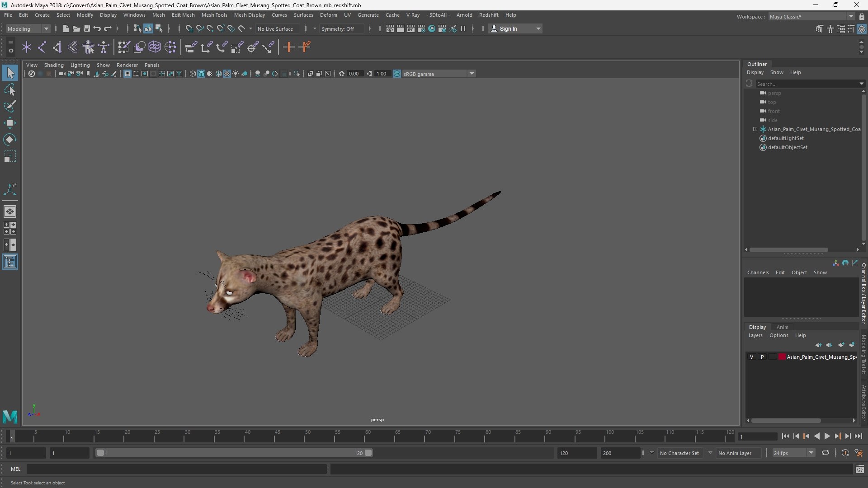Image resolution: width=868 pixels, height=488 pixels.
Task: Open Workspace Maya Classic dropdown
Action: pyautogui.click(x=811, y=16)
